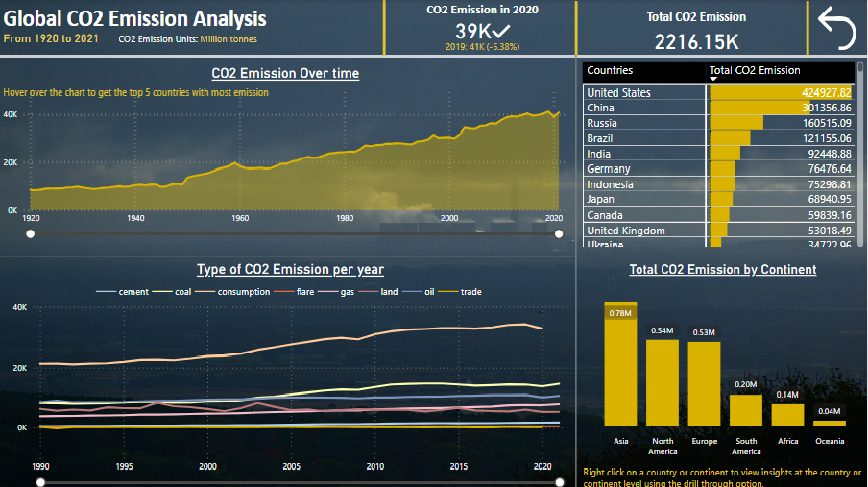Screen dimensions: 868x487
Task: Click the Total CO2 Emission column header
Action: tap(755, 70)
